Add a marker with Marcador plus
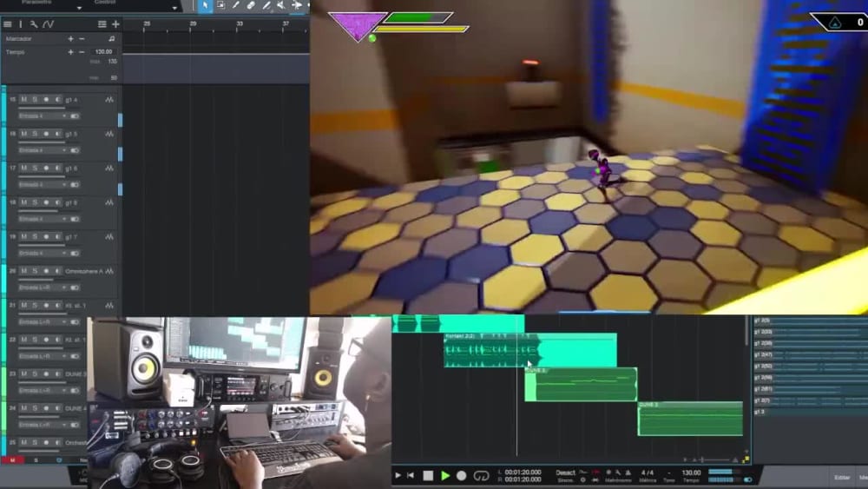 70,39
